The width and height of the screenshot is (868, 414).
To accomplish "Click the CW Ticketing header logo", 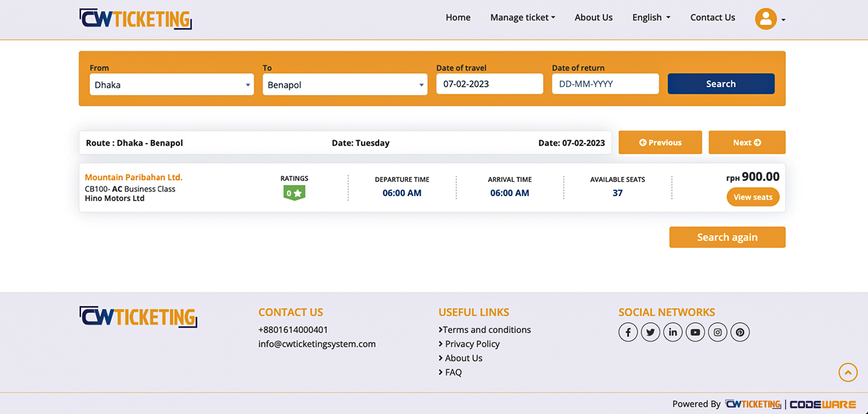I will 135,19.
